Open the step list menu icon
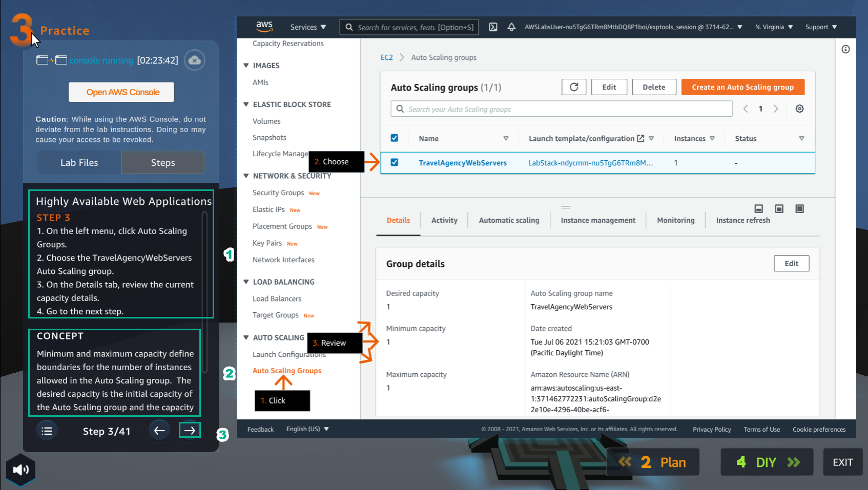 pos(47,431)
